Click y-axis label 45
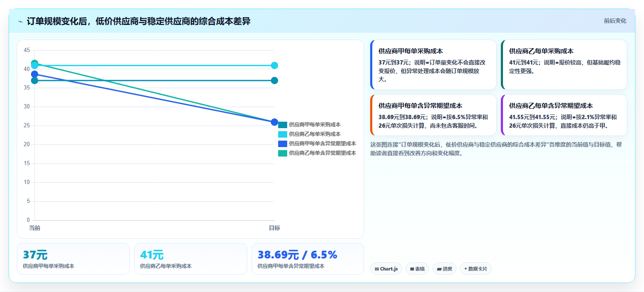Screen dimensions: 644x292 [x=27, y=50]
